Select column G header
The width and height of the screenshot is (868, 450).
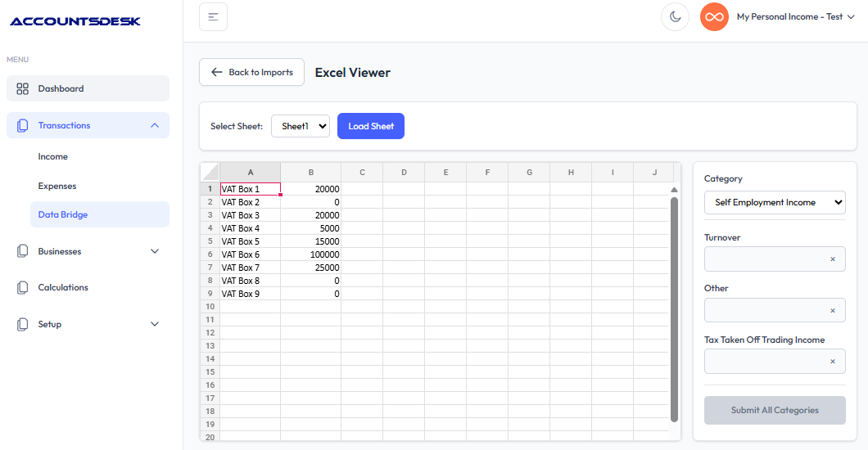(x=529, y=172)
